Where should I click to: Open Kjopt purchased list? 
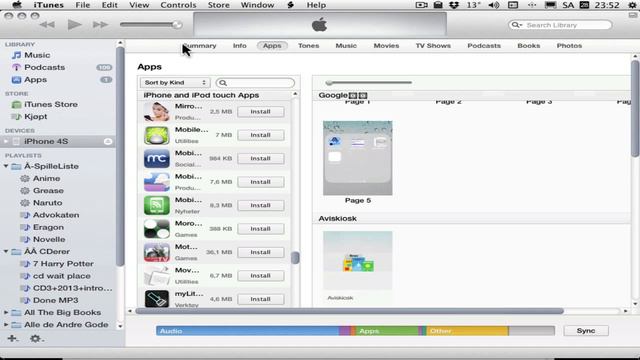pyautogui.click(x=35, y=117)
